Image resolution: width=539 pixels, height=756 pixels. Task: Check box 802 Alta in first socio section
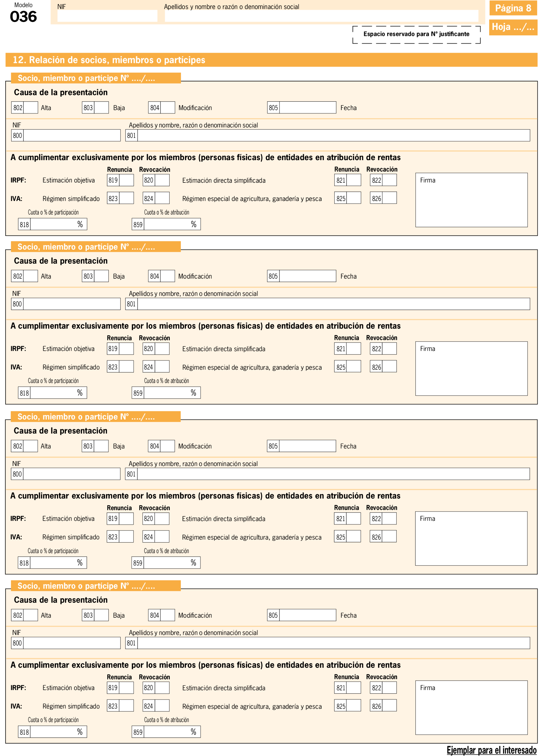[30, 108]
